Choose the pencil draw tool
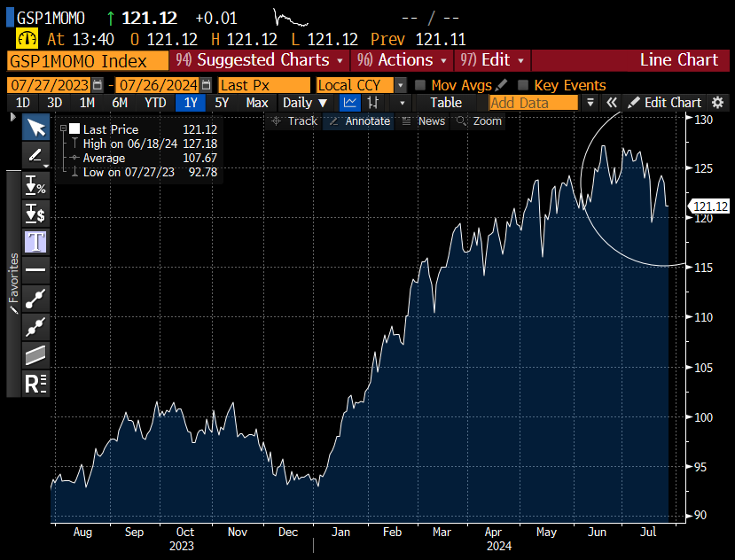The height and width of the screenshot is (560, 735). [35, 155]
